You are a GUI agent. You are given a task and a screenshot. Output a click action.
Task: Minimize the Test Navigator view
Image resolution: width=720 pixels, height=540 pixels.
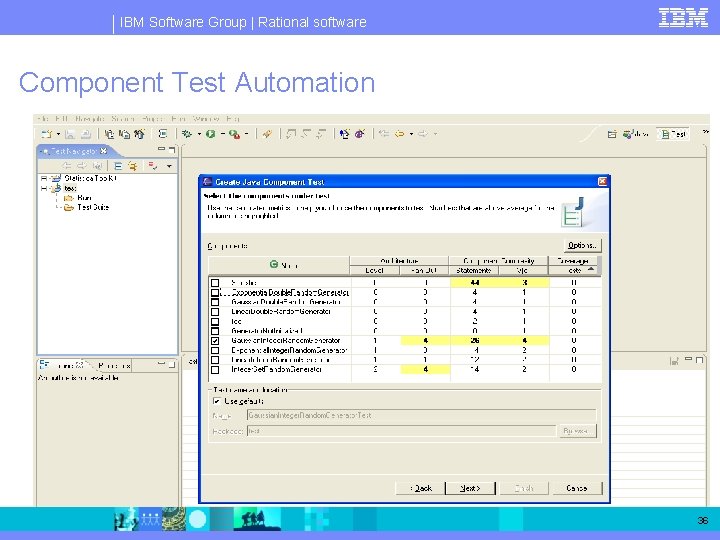point(161,149)
